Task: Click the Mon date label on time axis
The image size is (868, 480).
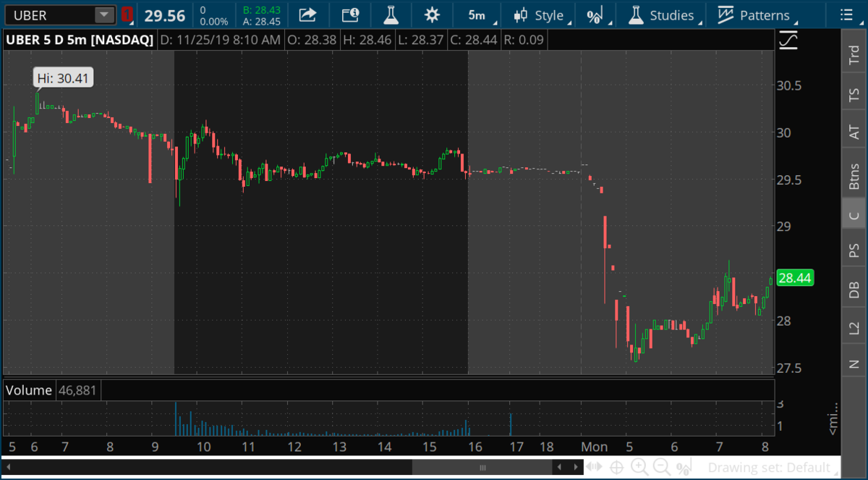Action: coord(595,446)
